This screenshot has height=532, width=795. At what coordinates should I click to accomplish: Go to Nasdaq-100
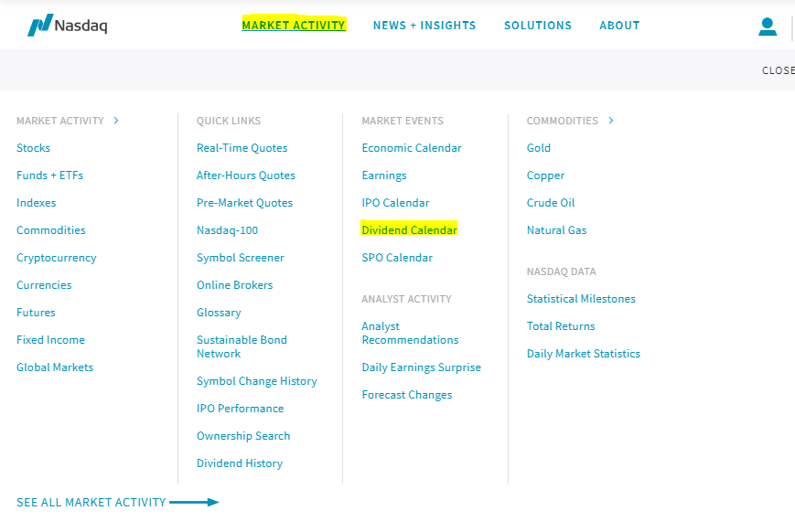click(x=227, y=230)
